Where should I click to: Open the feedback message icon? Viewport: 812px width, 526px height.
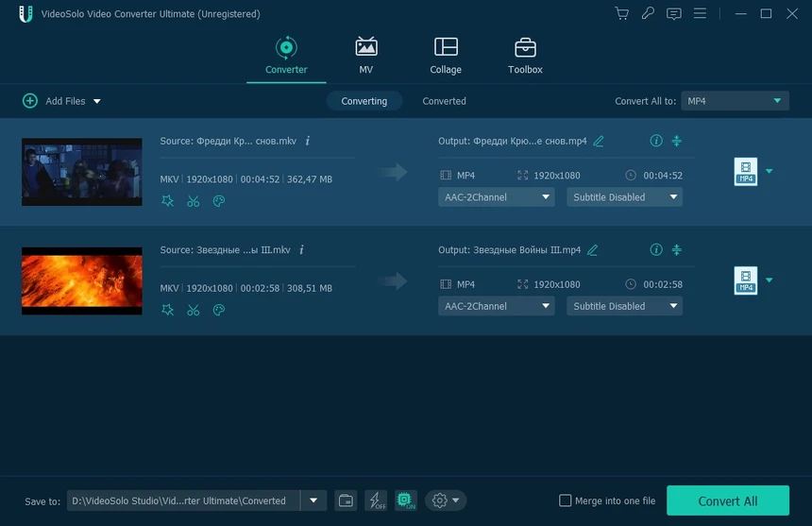674,14
